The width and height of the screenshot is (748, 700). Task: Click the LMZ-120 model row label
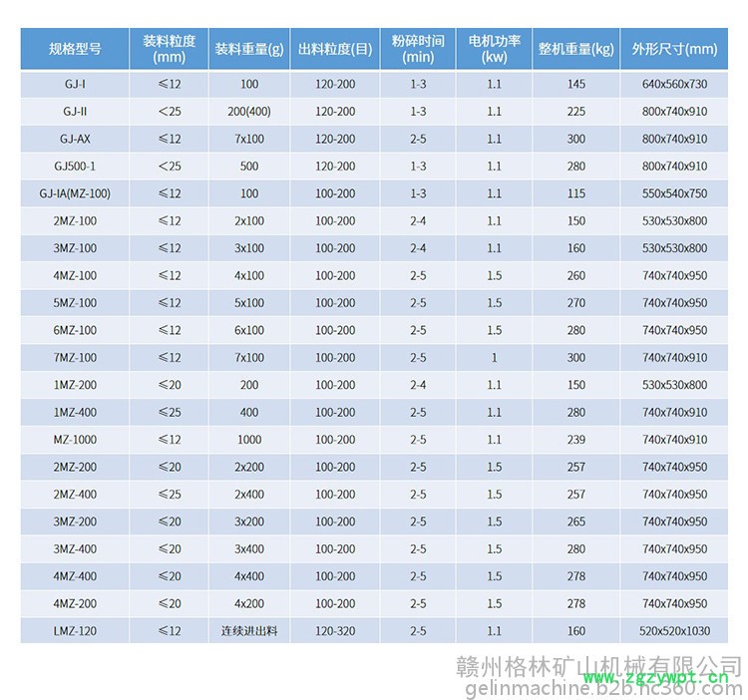point(75,630)
